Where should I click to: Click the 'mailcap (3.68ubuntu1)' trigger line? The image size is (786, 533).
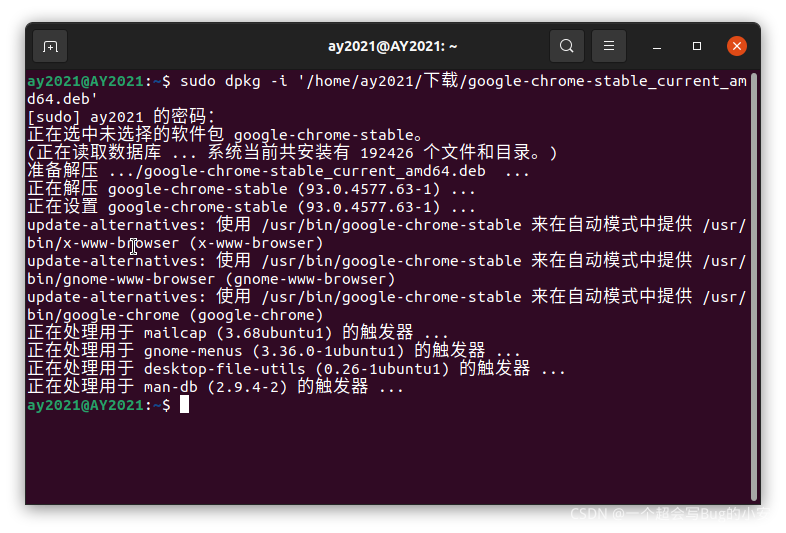pos(238,333)
